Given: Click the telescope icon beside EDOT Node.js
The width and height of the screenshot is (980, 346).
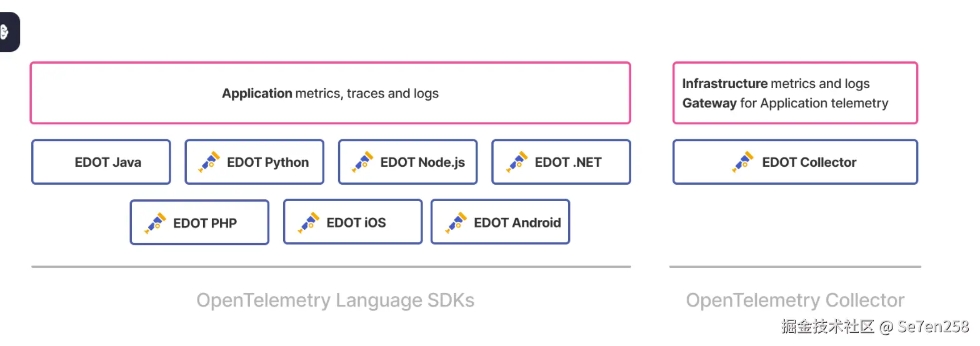Looking at the screenshot, I should pyautogui.click(x=362, y=162).
